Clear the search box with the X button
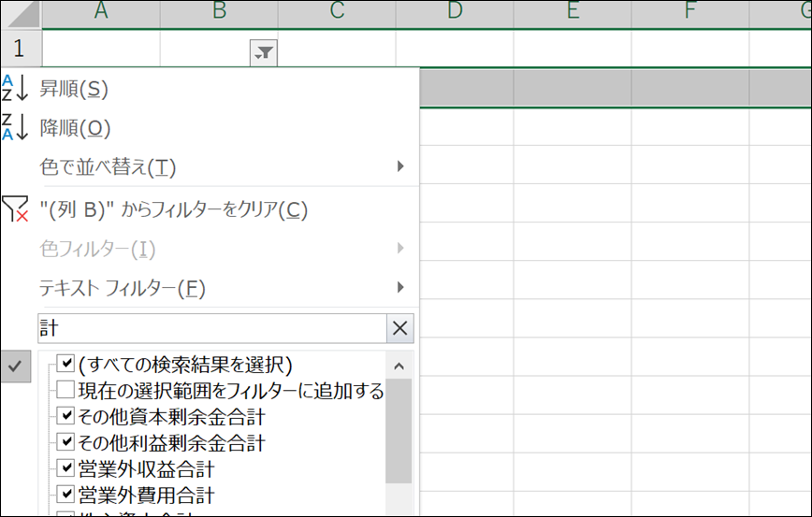The height and width of the screenshot is (517, 812). coord(399,328)
